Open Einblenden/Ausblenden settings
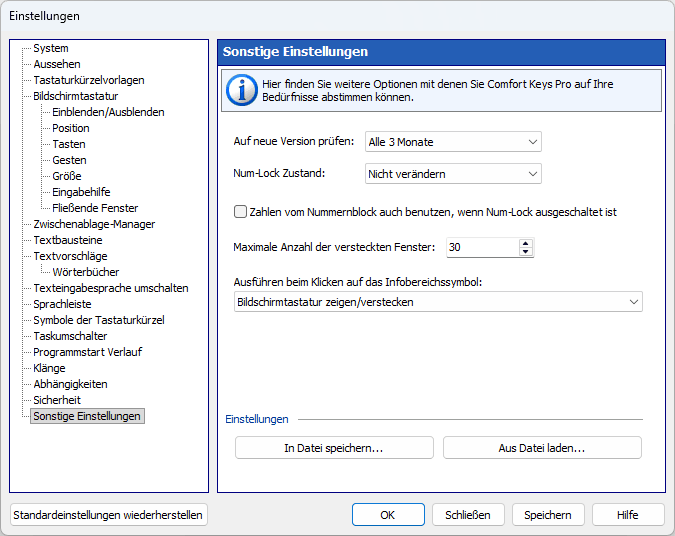Image resolution: width=675 pixels, height=536 pixels. [x=108, y=112]
